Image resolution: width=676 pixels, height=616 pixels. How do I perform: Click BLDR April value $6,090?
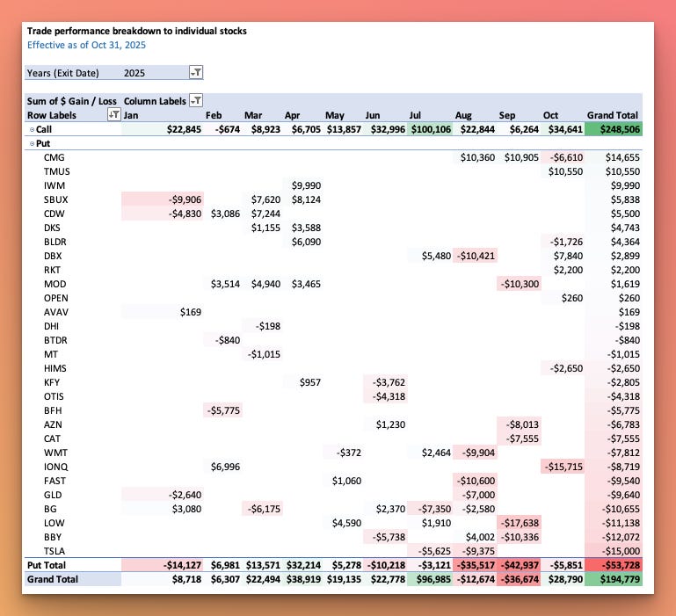click(306, 242)
